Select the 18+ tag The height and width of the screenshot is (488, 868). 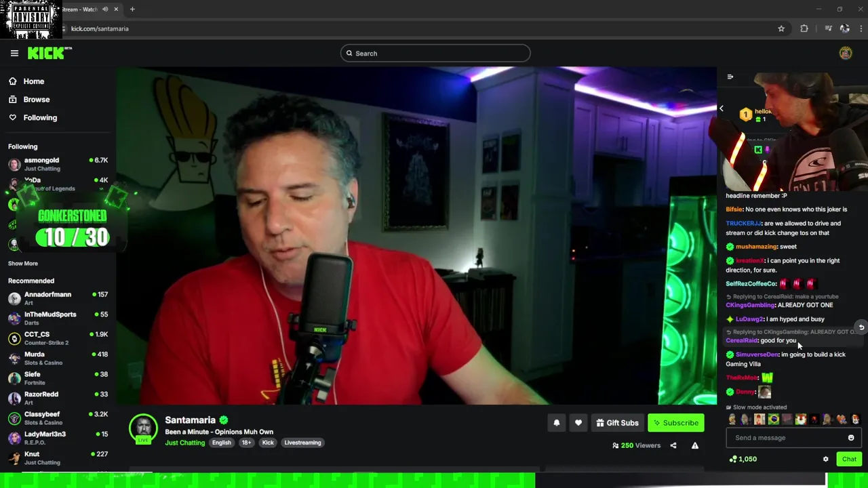(247, 443)
